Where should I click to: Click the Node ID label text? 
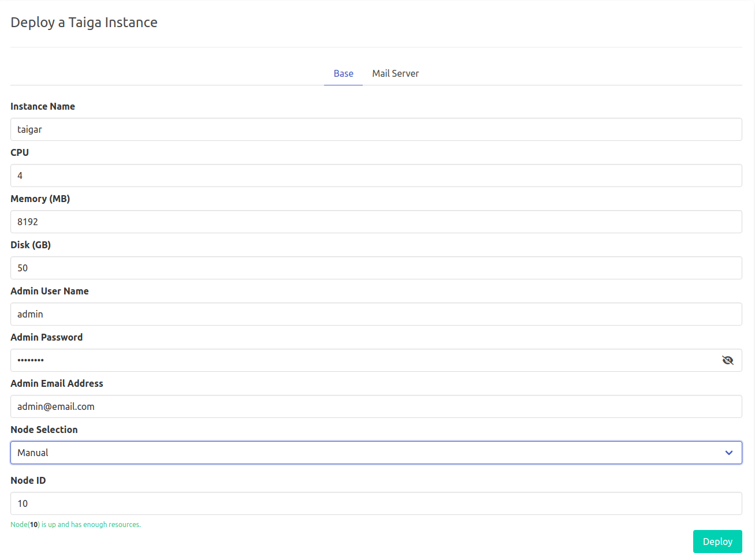coord(28,480)
